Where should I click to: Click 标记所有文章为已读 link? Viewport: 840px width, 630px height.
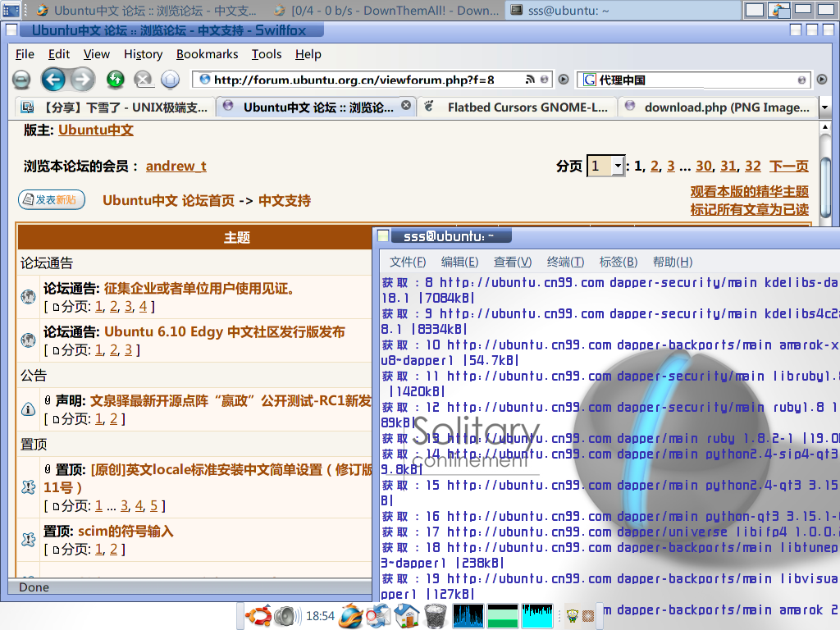click(750, 209)
